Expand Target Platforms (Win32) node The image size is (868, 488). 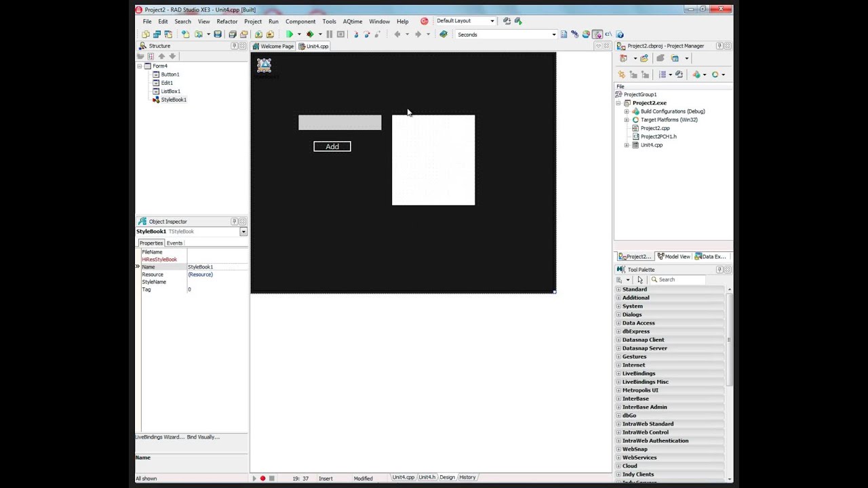click(x=627, y=120)
